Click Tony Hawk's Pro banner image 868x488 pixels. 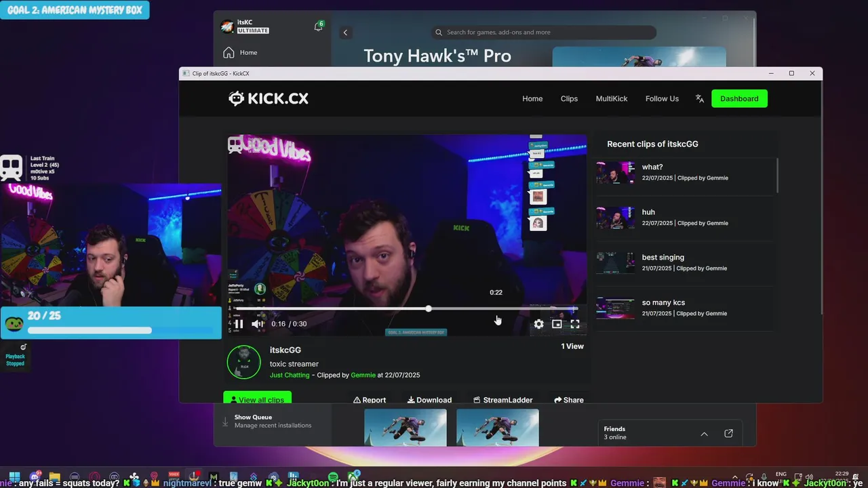639,56
